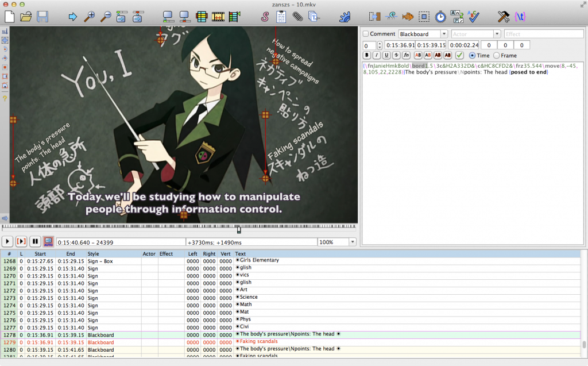This screenshot has height=366, width=588.
Task: Open the Shift Times clock tool
Action: [440, 17]
